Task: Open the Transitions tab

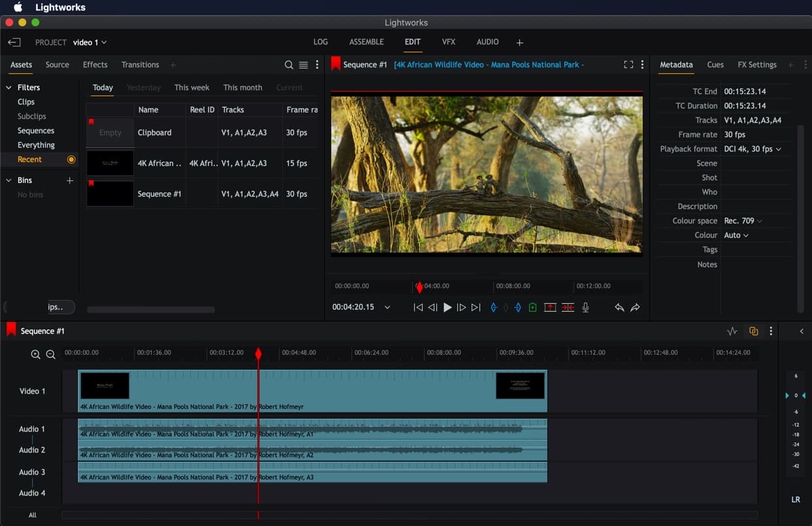Action: (140, 65)
